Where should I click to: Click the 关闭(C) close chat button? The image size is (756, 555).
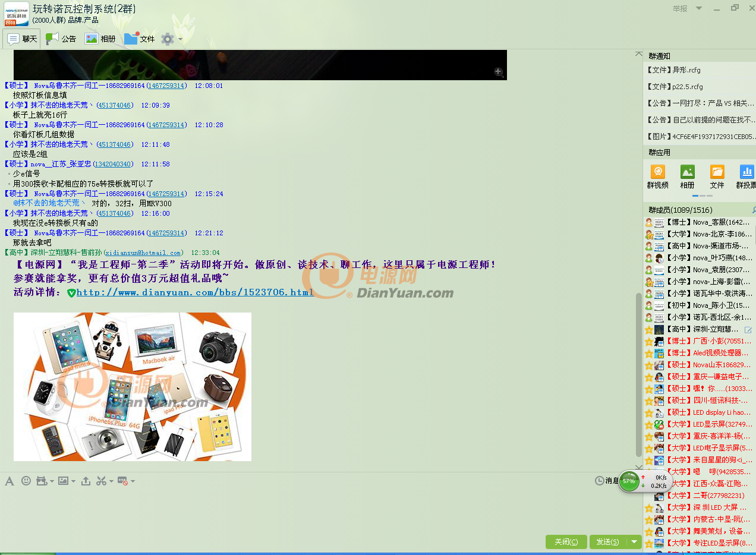tap(566, 542)
